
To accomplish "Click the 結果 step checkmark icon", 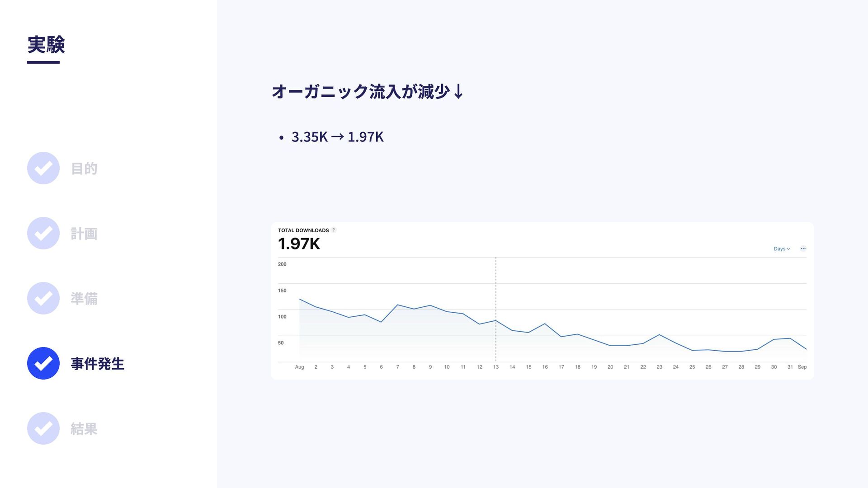I will click(x=43, y=428).
